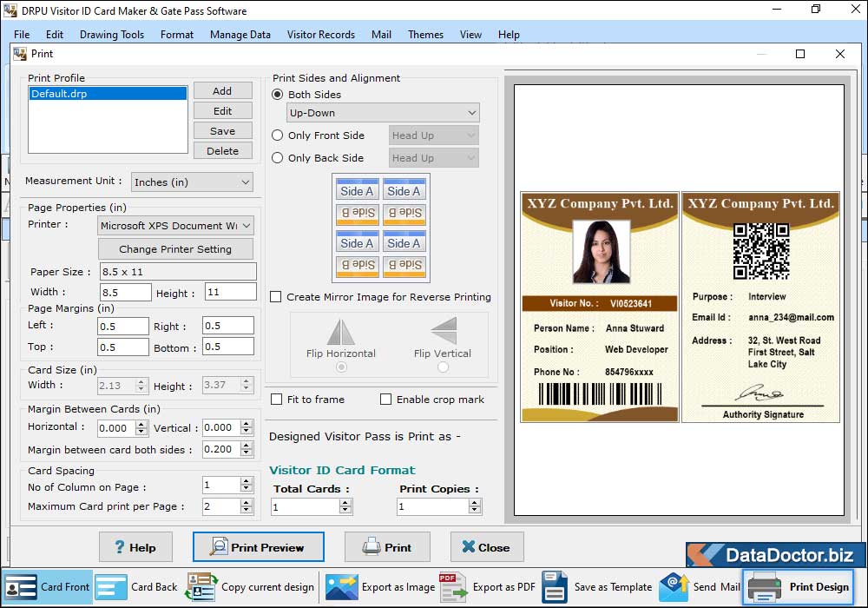Image resolution: width=868 pixels, height=608 pixels.
Task: Click the Close button with X icon
Action: coord(487,547)
